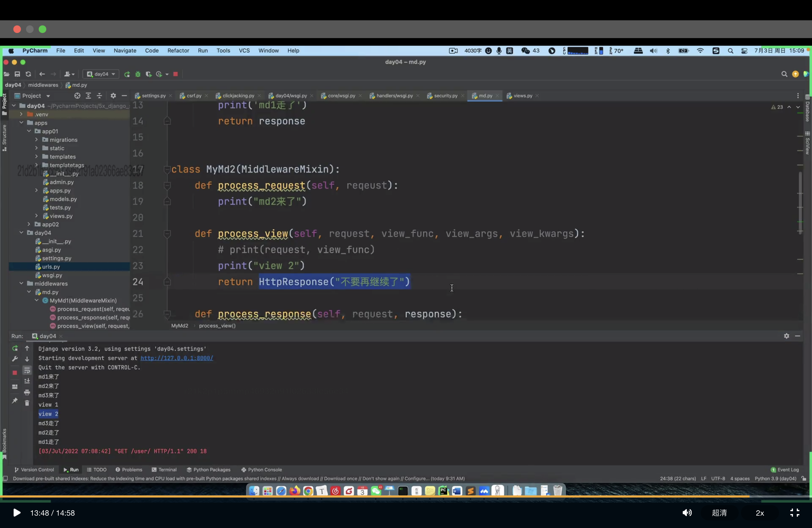Click the Search Everywhere magnifier icon
The image size is (812, 528).
click(784, 74)
